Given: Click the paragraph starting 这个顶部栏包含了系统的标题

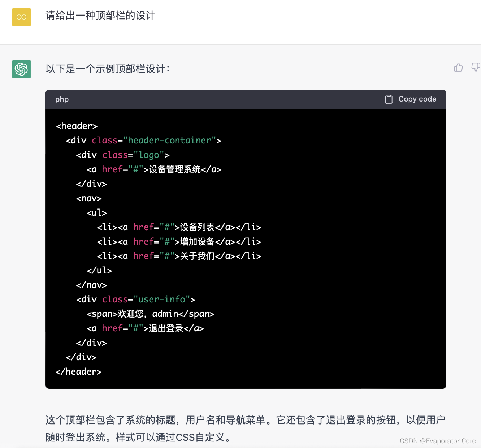Looking at the screenshot, I should pyautogui.click(x=246, y=428).
